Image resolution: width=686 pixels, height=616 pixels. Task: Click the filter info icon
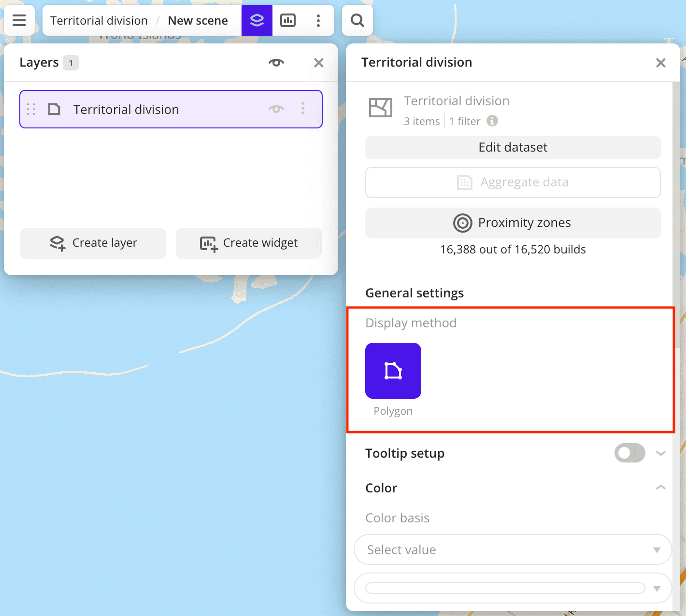coord(492,121)
